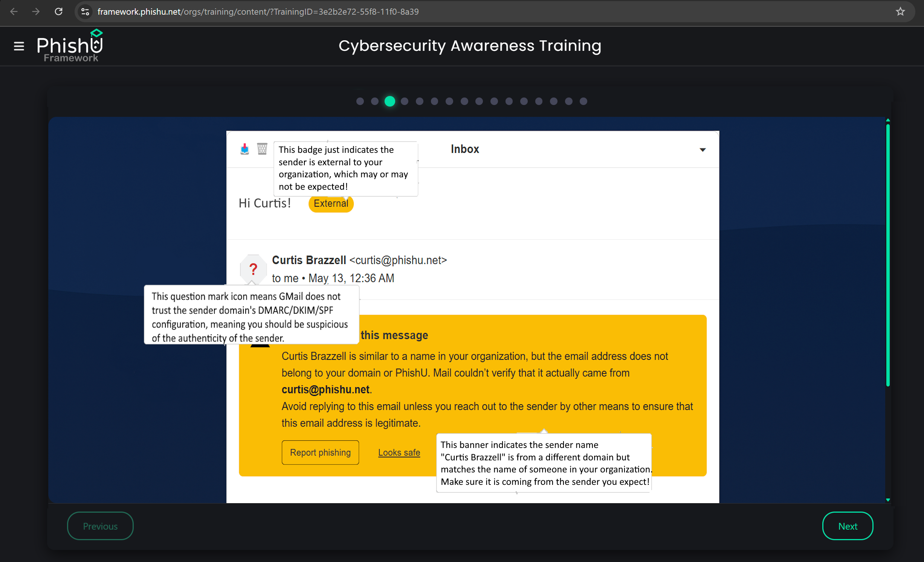Screen dimensions: 924x562
Task: Jump to the thirteenth slide progress dot
Action: click(539, 101)
